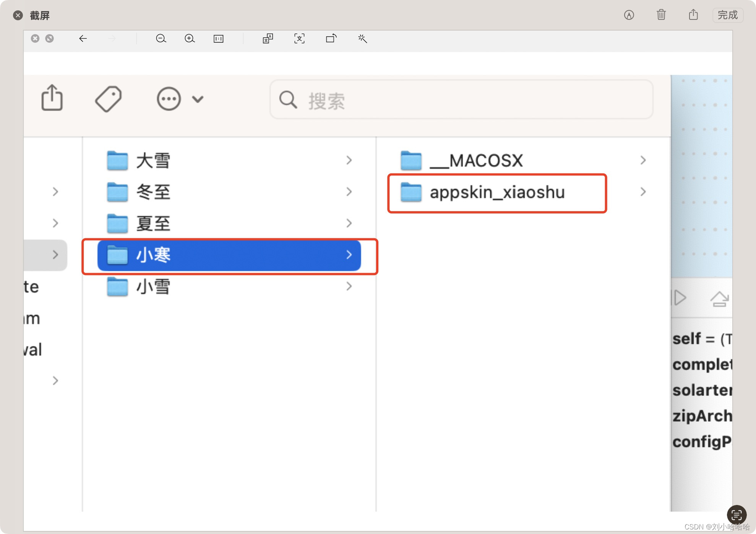Image resolution: width=756 pixels, height=534 pixels.
Task: Click the zoom out magnifier
Action: coord(161,39)
